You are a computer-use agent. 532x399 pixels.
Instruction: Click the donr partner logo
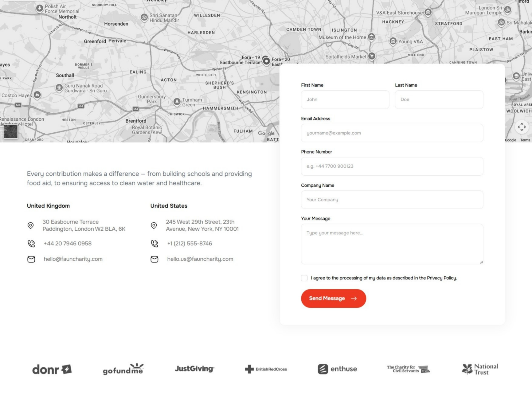pos(52,369)
